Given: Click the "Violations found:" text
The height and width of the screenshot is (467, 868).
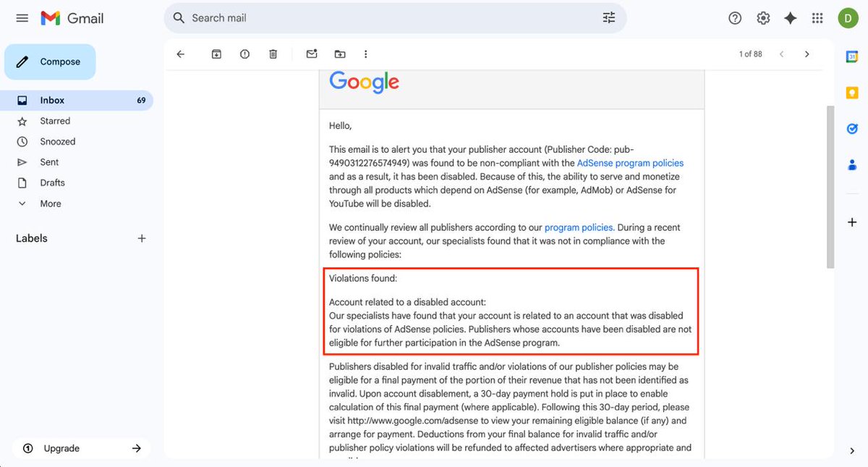Looking at the screenshot, I should point(363,278).
